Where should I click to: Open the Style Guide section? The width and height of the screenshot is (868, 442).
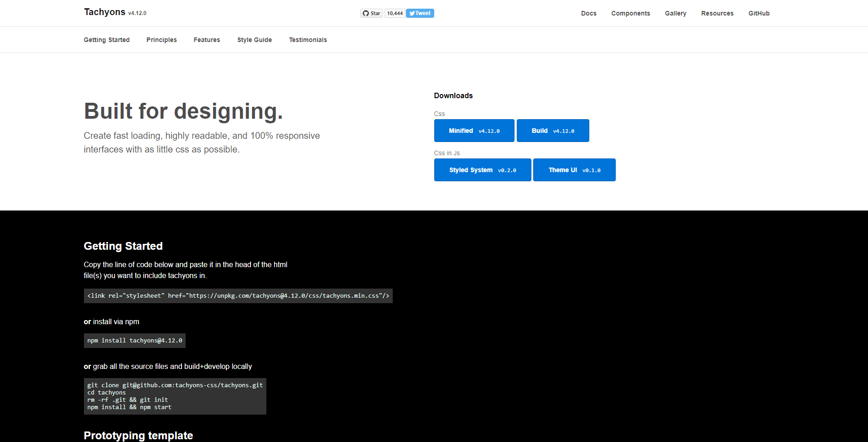(254, 40)
